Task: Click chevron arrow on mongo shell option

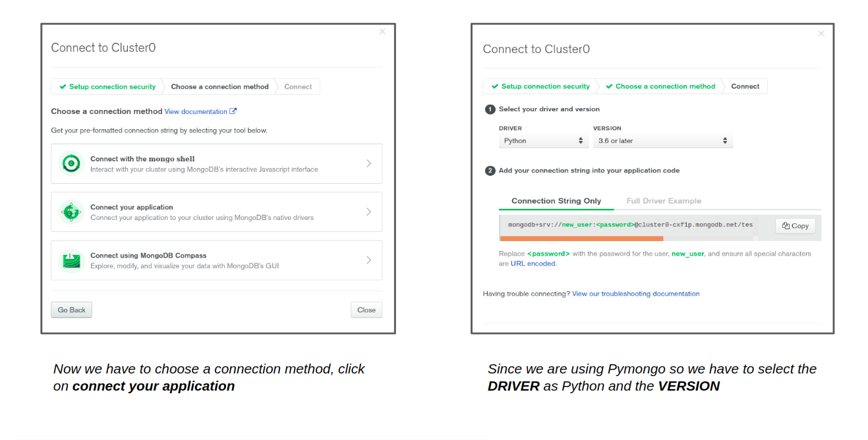Action: click(x=368, y=163)
